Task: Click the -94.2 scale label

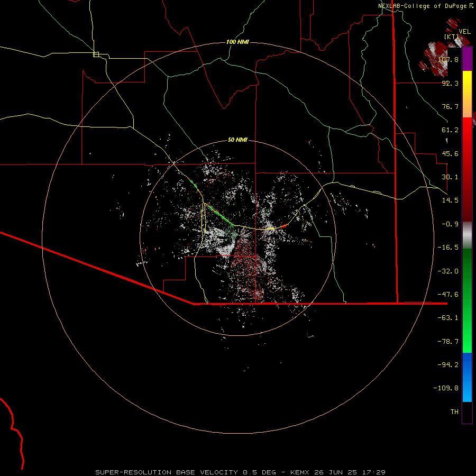Action: tap(448, 365)
